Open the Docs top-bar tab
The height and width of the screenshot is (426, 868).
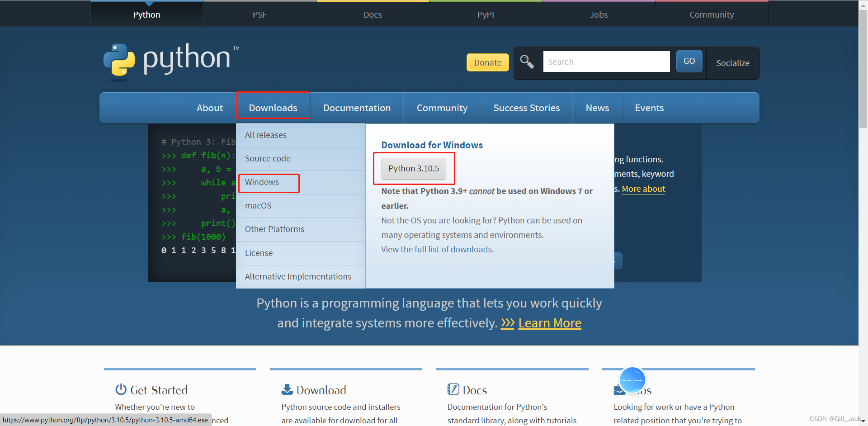tap(373, 14)
